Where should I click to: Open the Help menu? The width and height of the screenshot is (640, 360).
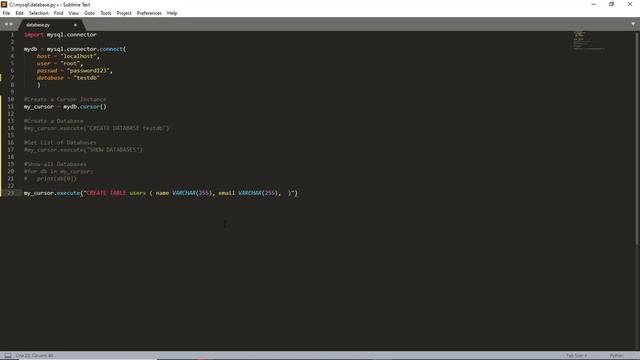pyautogui.click(x=172, y=13)
